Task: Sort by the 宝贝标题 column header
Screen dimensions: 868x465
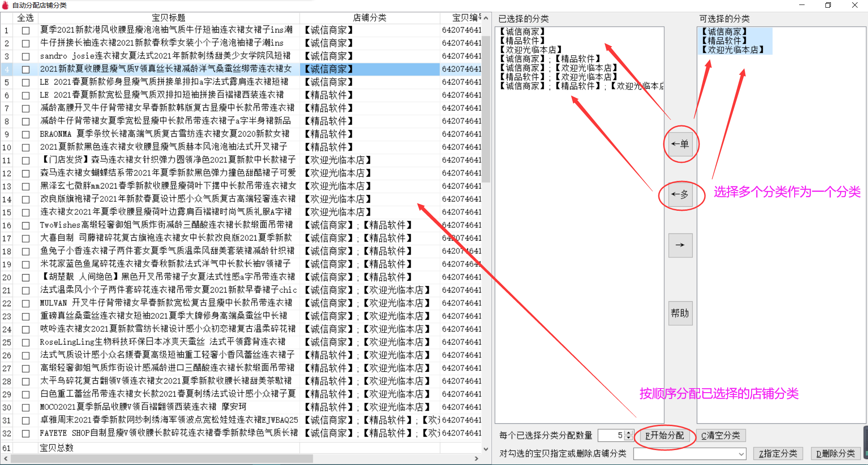Action: click(168, 18)
